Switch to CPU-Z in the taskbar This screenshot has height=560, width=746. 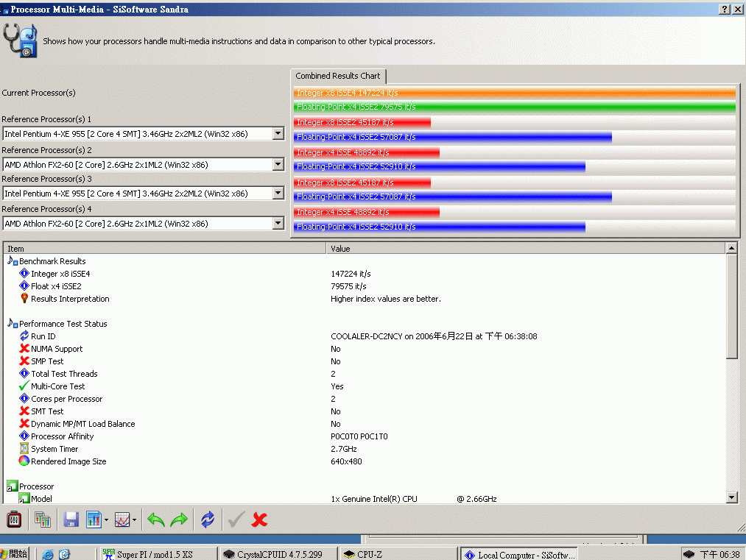point(398,554)
